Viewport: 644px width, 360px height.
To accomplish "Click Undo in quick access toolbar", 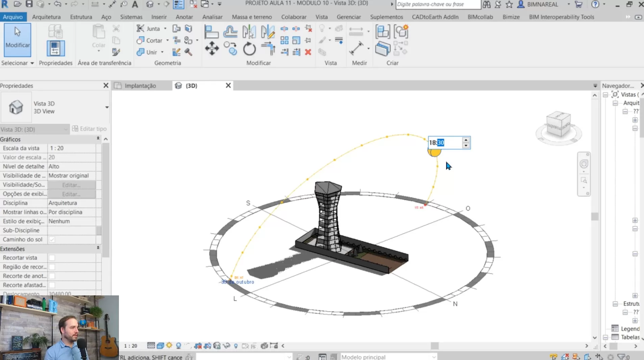I will click(x=57, y=4).
